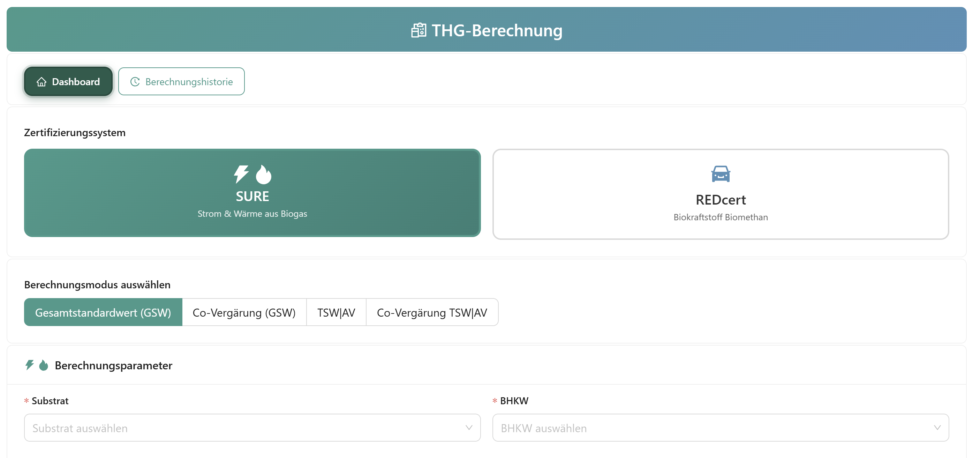Click the calculator icon beside THG-Berechnung
980x458 pixels.
tap(419, 30)
